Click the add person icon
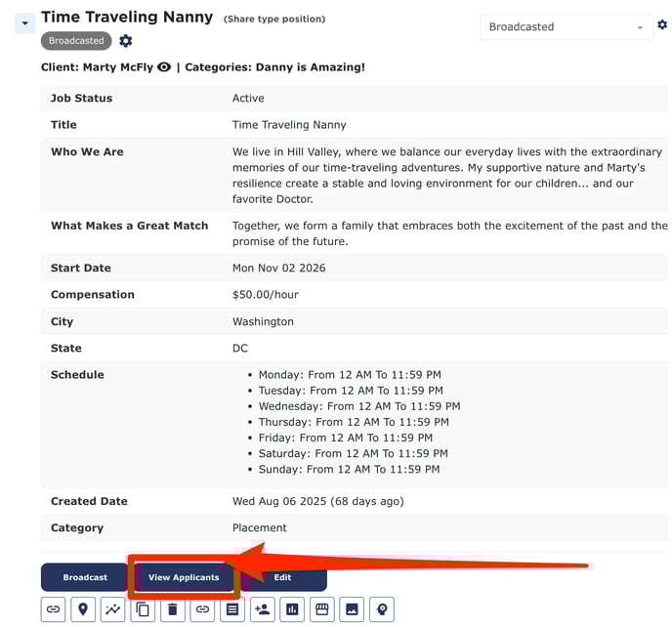Image resolution: width=672 pixels, height=627 pixels. click(262, 609)
